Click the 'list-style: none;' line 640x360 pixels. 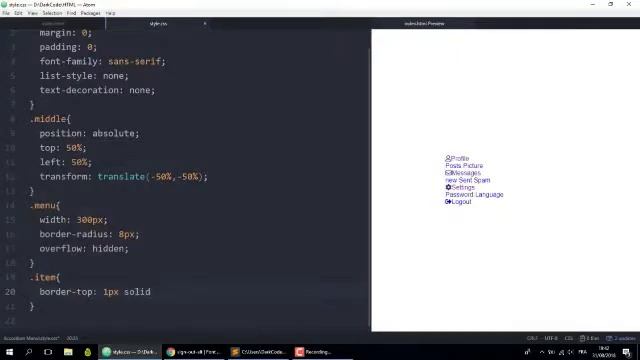click(x=84, y=76)
